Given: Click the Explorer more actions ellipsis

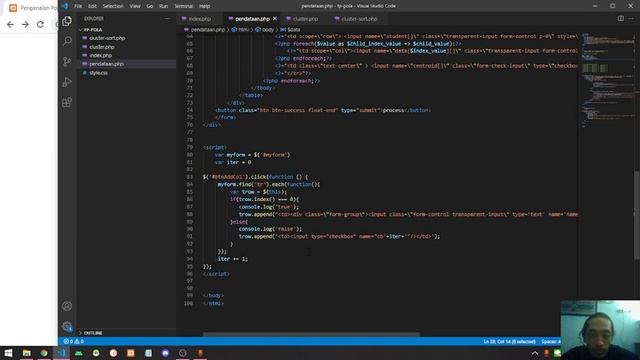Looking at the screenshot, I should pos(167,19).
